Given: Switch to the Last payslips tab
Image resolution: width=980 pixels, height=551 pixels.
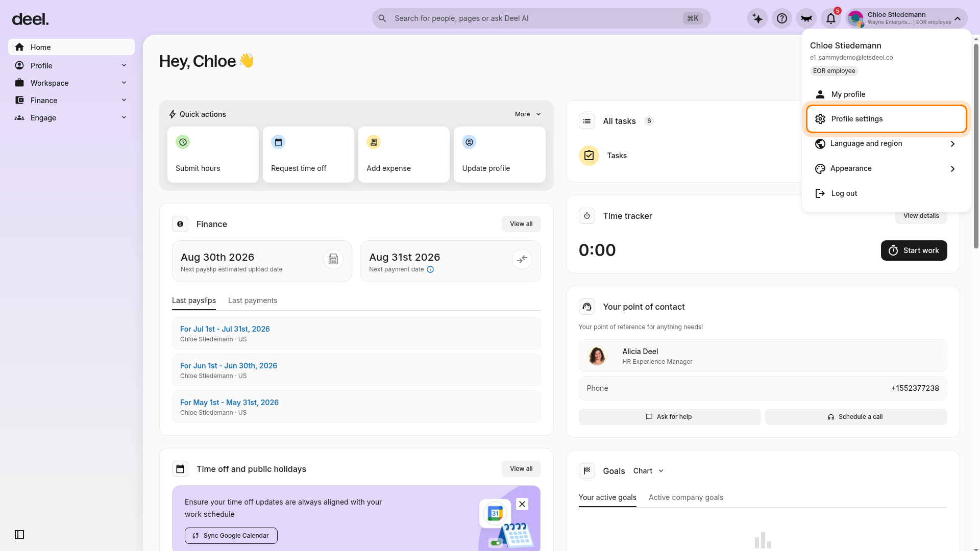Looking at the screenshot, I should click(194, 300).
